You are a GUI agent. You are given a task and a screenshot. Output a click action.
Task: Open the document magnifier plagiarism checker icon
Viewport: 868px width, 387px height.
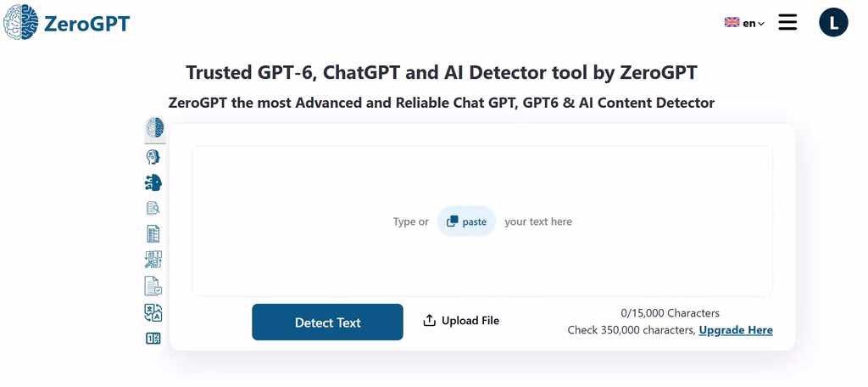(x=153, y=208)
